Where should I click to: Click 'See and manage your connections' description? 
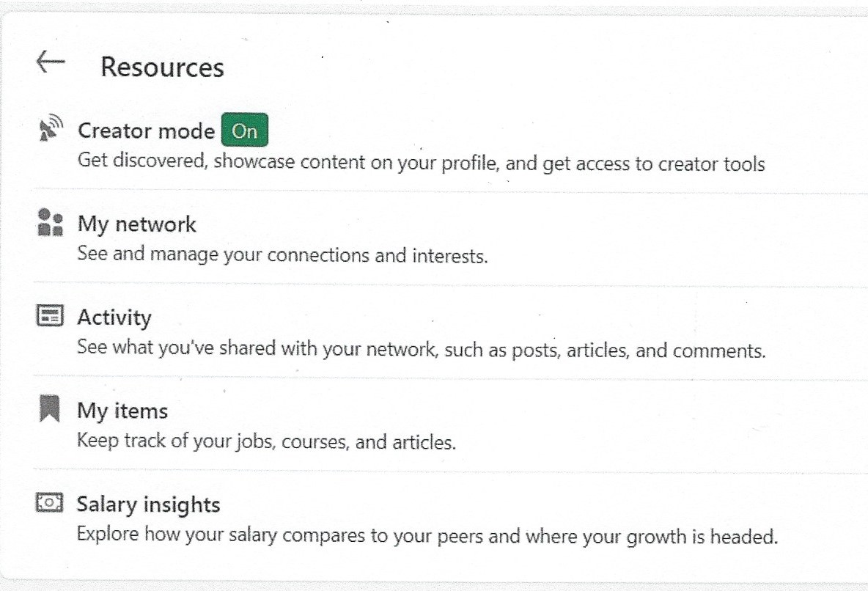tap(282, 254)
